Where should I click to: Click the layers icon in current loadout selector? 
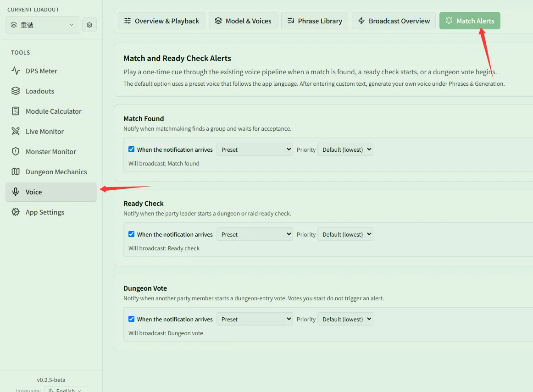coord(14,25)
